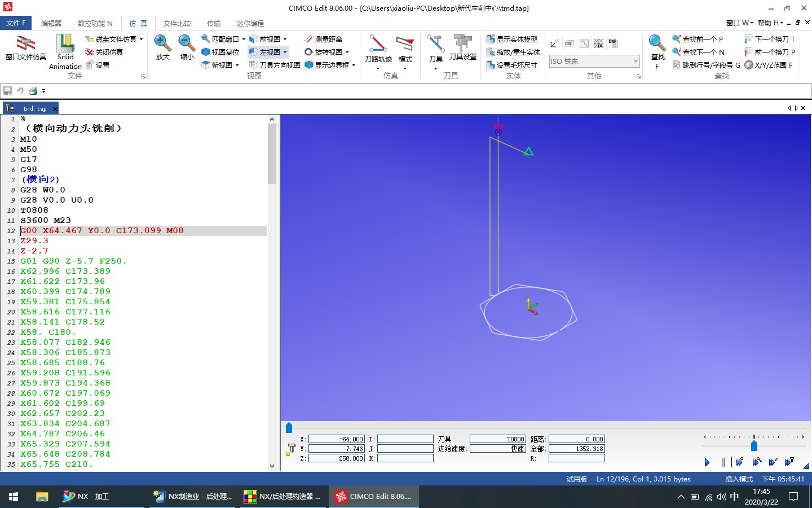Click the axis coordinate icon in Other group
The width and height of the screenshot is (812, 508).
[x=555, y=43]
